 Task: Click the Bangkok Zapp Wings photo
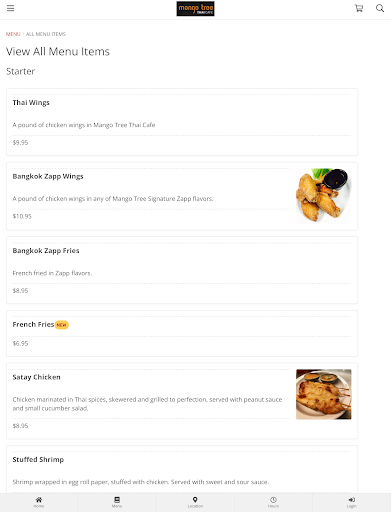(324, 196)
